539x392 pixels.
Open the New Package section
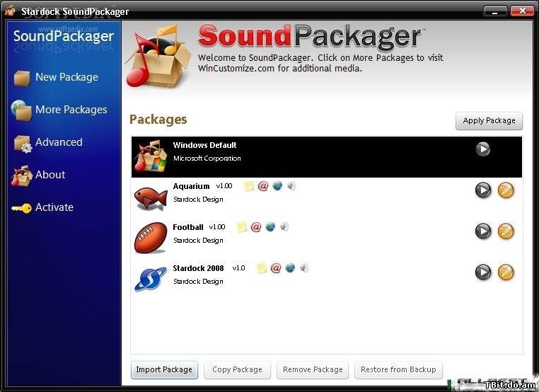[66, 77]
